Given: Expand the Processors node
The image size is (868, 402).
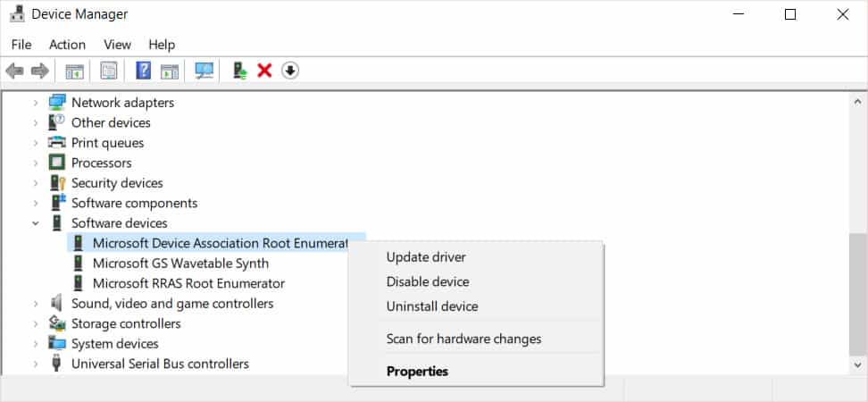Looking at the screenshot, I should [36, 163].
